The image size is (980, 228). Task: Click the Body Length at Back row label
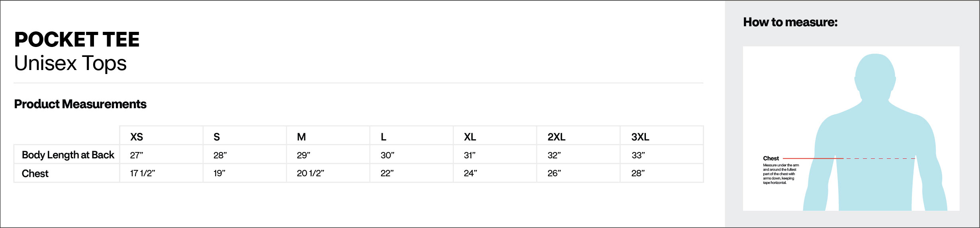(x=68, y=155)
